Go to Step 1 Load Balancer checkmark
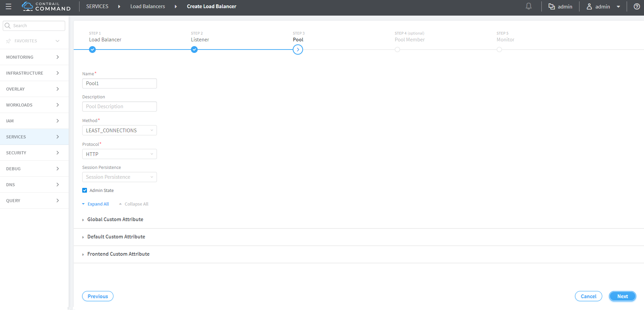Viewport: 644px width, 310px height. click(x=92, y=50)
